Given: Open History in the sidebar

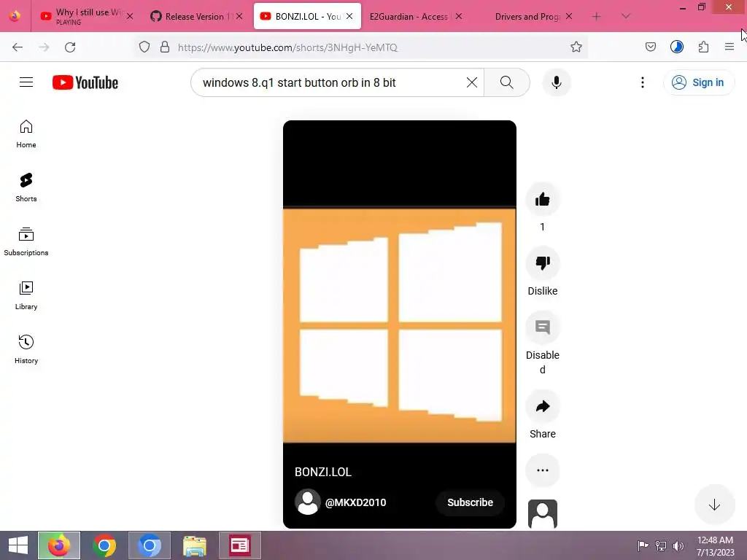Looking at the screenshot, I should tap(26, 349).
